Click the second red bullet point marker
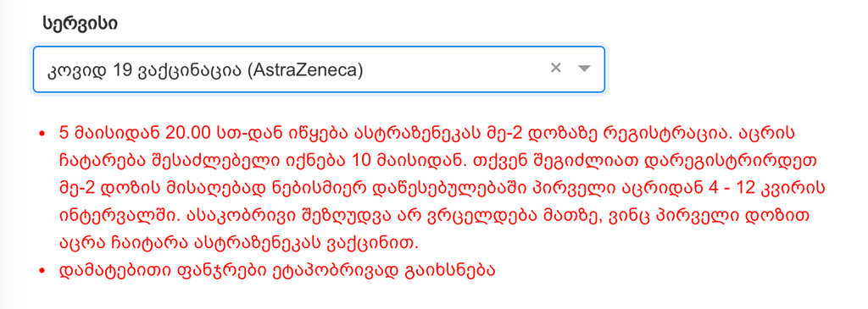868x309 pixels. (x=42, y=272)
